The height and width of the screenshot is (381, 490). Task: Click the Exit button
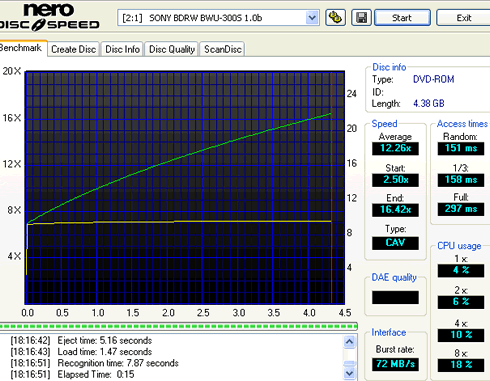(464, 18)
